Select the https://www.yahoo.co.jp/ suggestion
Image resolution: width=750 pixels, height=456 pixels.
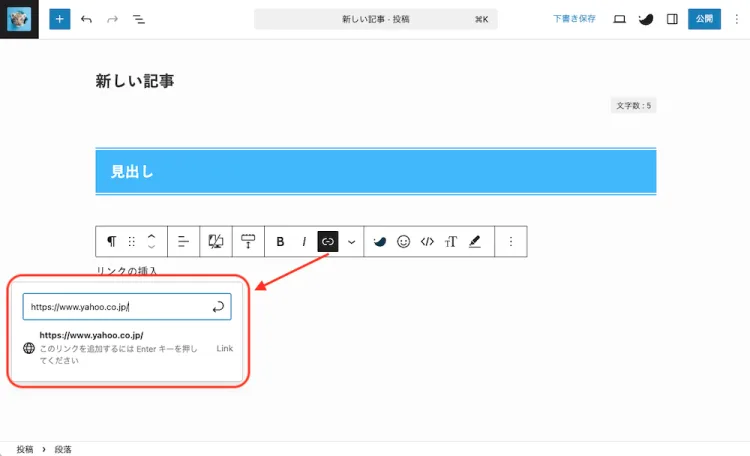point(128,348)
